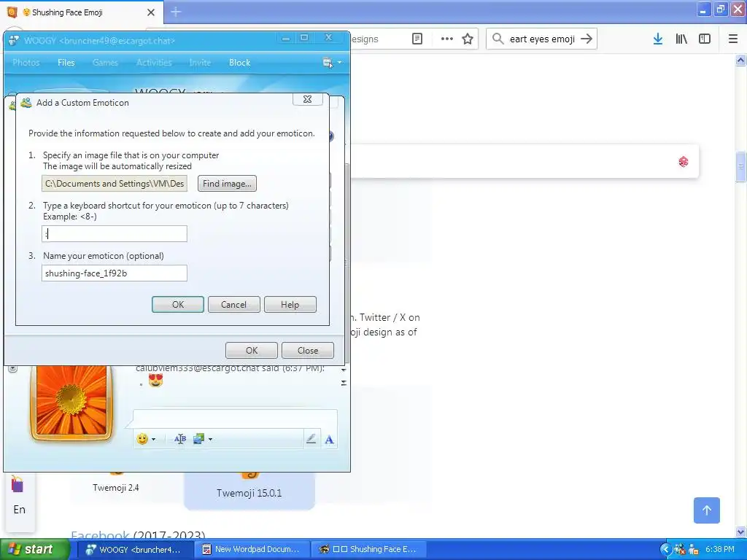Open Firefox library icon
This screenshot has width=747, height=560.
click(681, 39)
